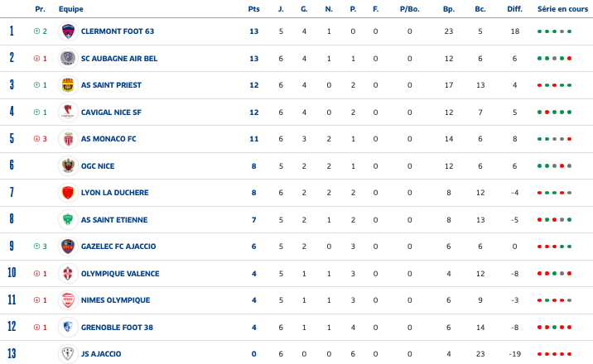
Task: Click the up-arrow rank indicator for Clermont
Action: pyautogui.click(x=36, y=31)
